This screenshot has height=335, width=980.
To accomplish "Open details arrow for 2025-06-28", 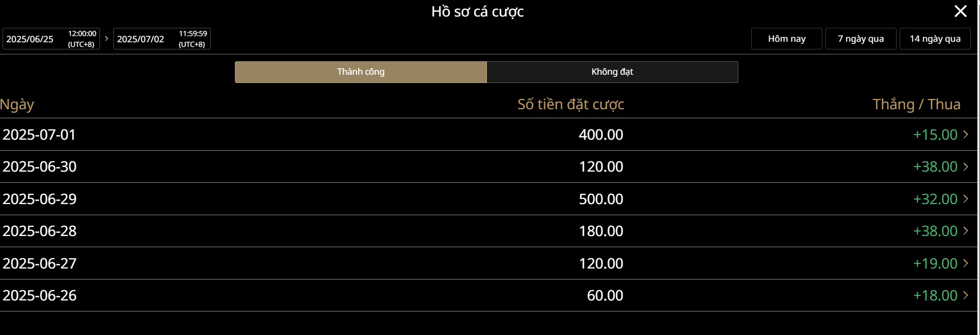I will pos(966,231).
